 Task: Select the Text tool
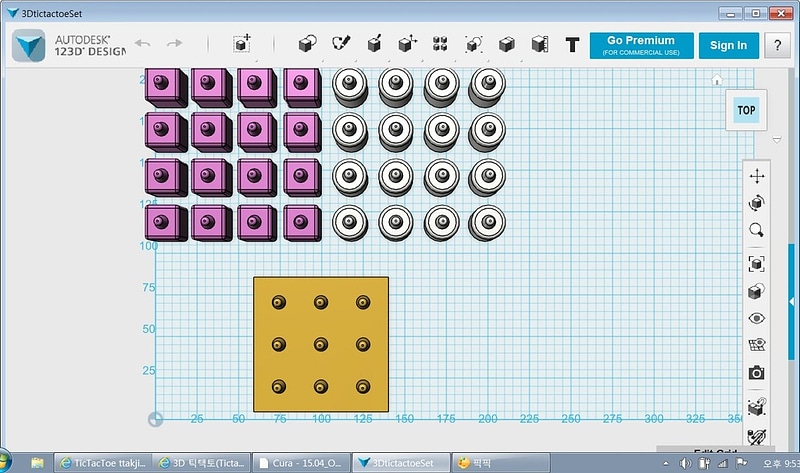coord(572,45)
